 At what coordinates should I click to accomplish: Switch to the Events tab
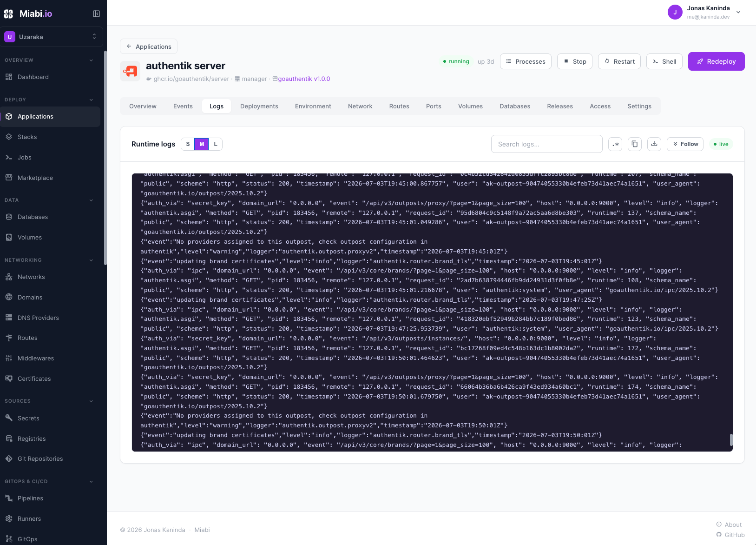pos(183,106)
